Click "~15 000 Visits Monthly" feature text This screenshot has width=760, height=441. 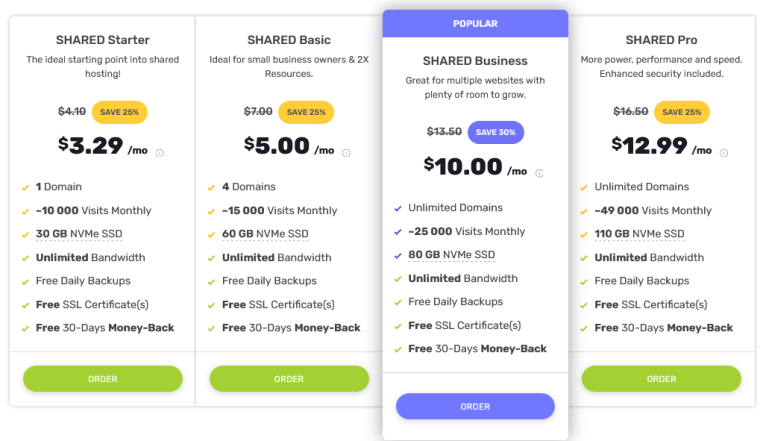point(279,211)
